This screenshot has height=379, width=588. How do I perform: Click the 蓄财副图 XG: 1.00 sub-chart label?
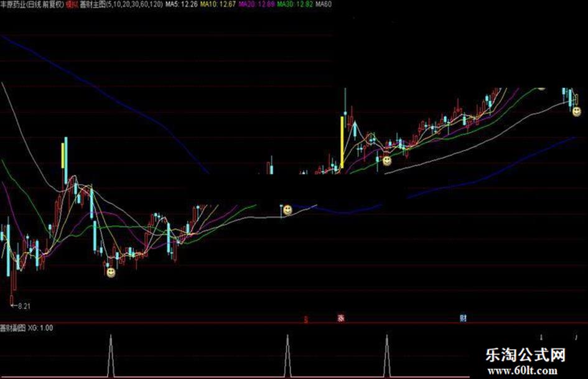(x=27, y=327)
